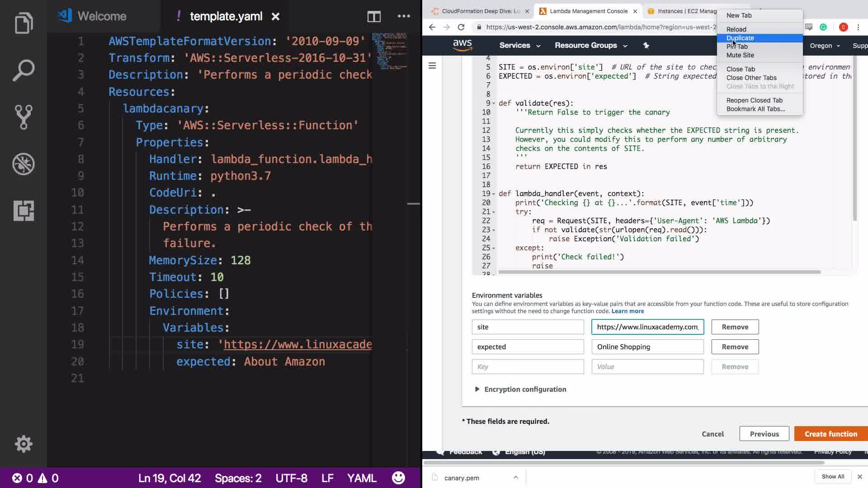This screenshot has height=488, width=868.
Task: Open the Resource Groups dropdown
Action: point(590,46)
